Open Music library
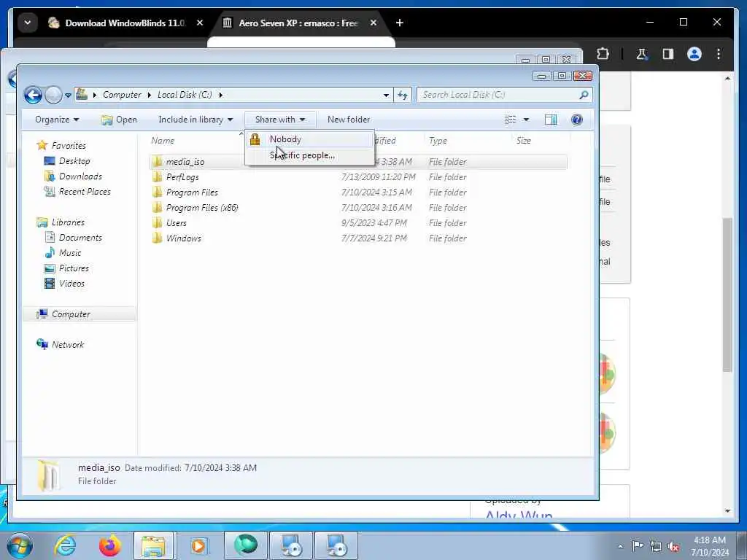Screen dimensions: 747x560 (x=69, y=253)
